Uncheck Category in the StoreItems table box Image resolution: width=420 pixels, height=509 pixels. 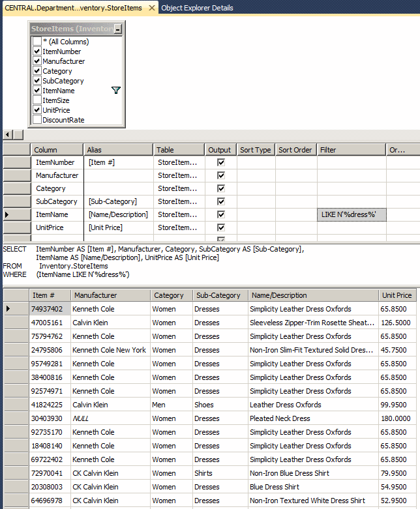click(37, 71)
